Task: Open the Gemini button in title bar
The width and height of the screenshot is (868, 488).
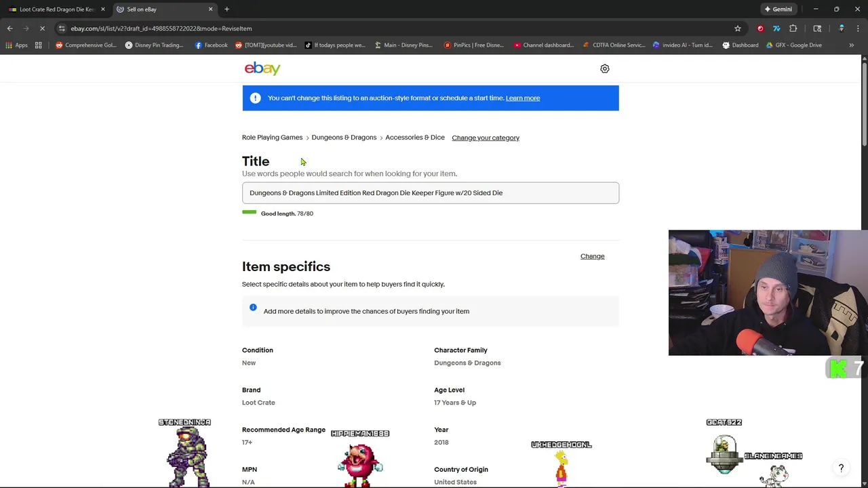Action: click(778, 9)
